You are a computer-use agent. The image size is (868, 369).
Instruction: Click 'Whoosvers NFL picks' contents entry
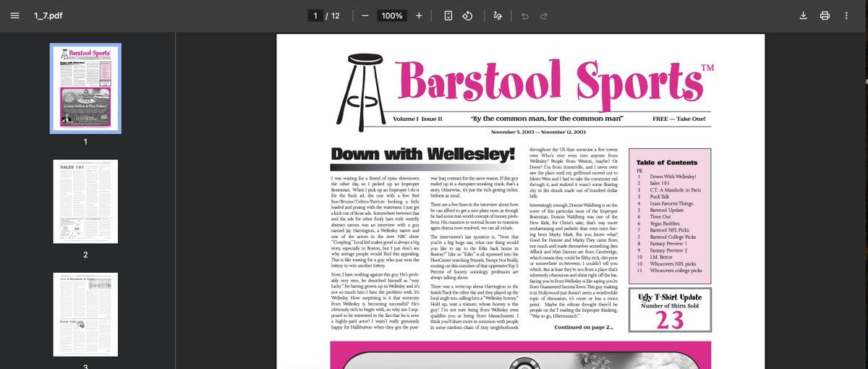tap(674, 263)
